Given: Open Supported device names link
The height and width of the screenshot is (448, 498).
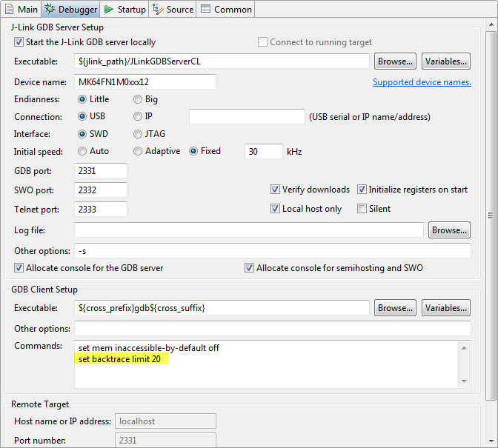Looking at the screenshot, I should (422, 82).
